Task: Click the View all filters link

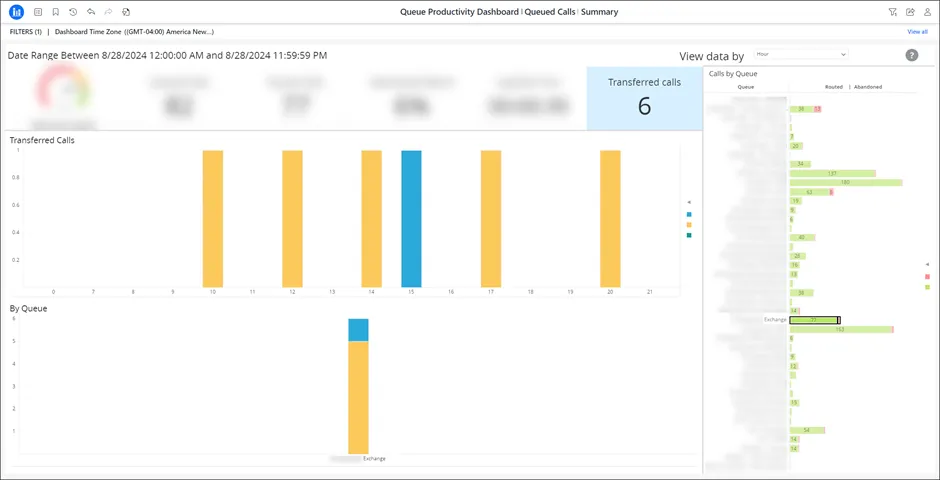Action: (917, 32)
